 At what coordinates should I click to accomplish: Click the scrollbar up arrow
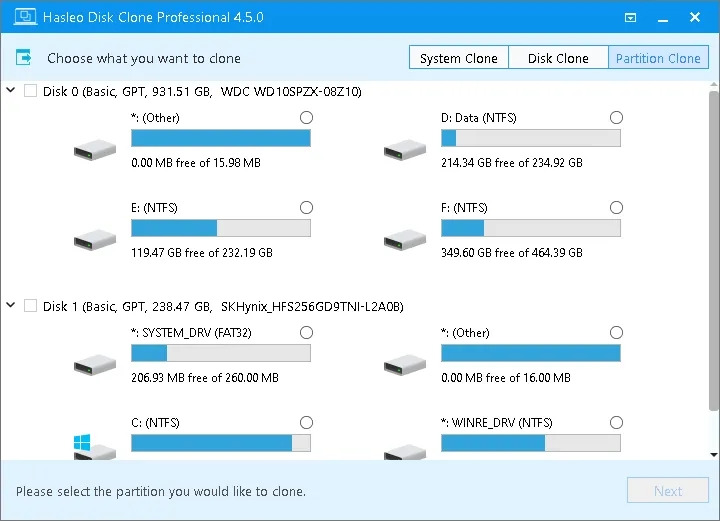click(x=713, y=85)
